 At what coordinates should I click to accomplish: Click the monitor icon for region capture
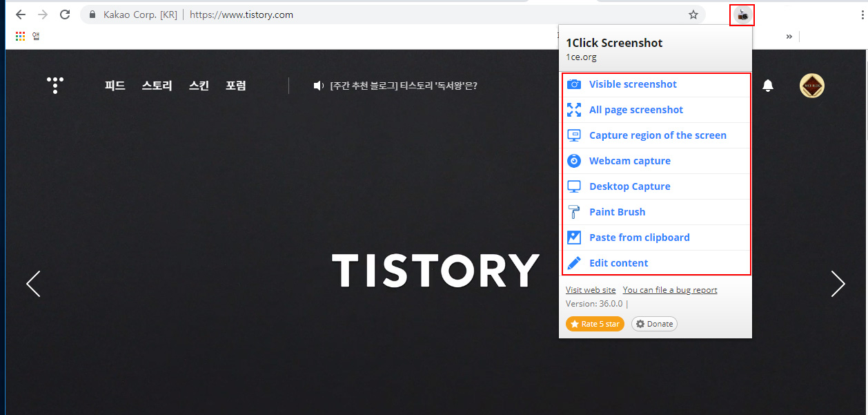pyautogui.click(x=574, y=135)
